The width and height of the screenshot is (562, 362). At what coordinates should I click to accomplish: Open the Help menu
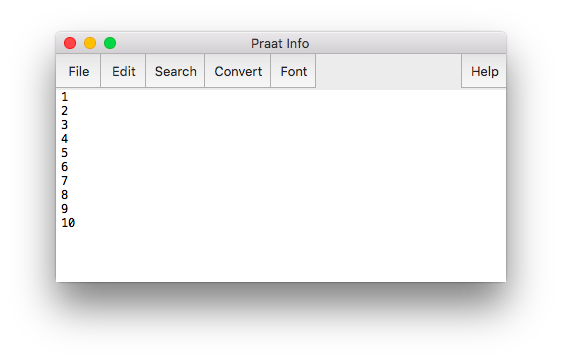pos(484,71)
